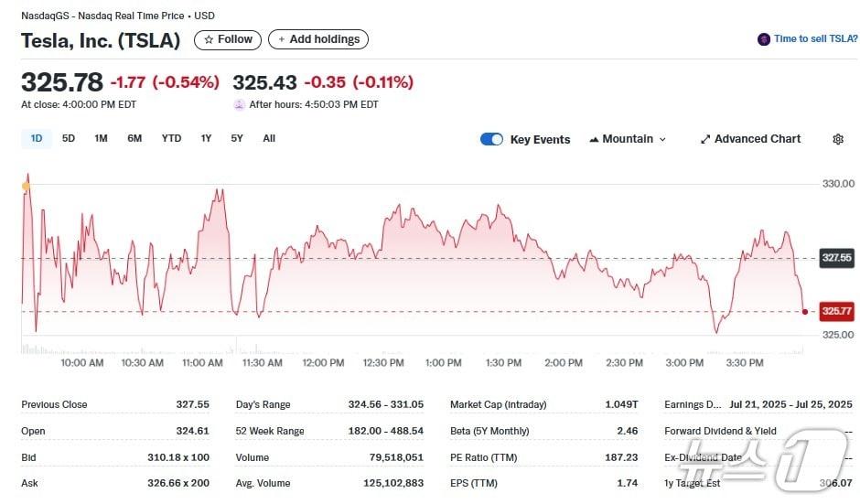Click the after hours moon icon
860x504 pixels.
(240, 105)
